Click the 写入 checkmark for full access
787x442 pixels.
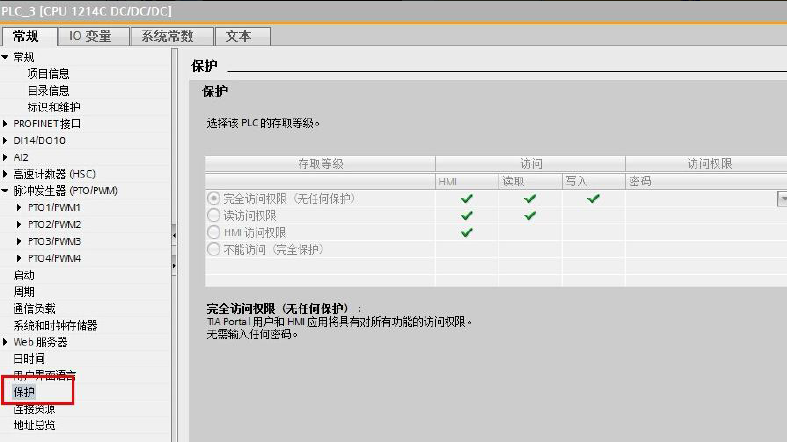(593, 199)
